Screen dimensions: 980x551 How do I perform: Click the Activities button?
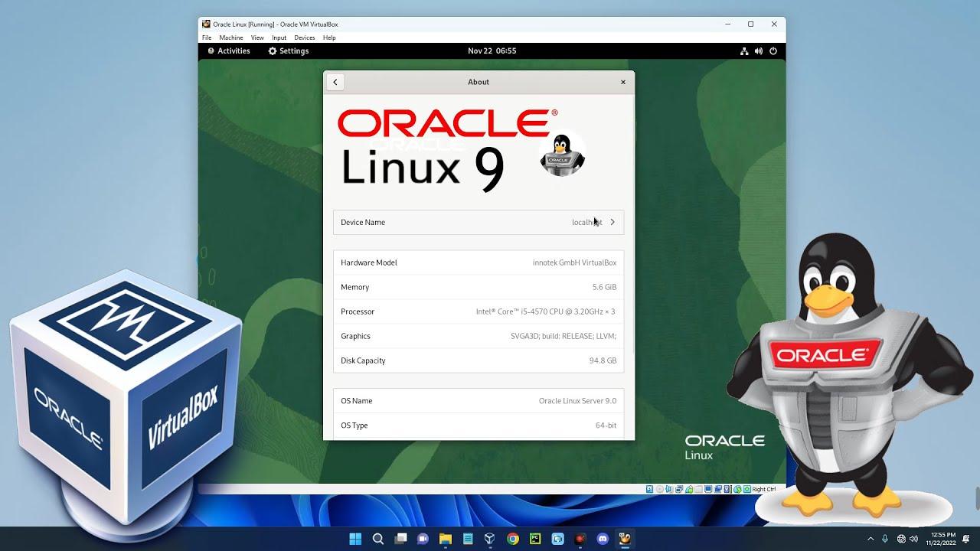point(229,51)
